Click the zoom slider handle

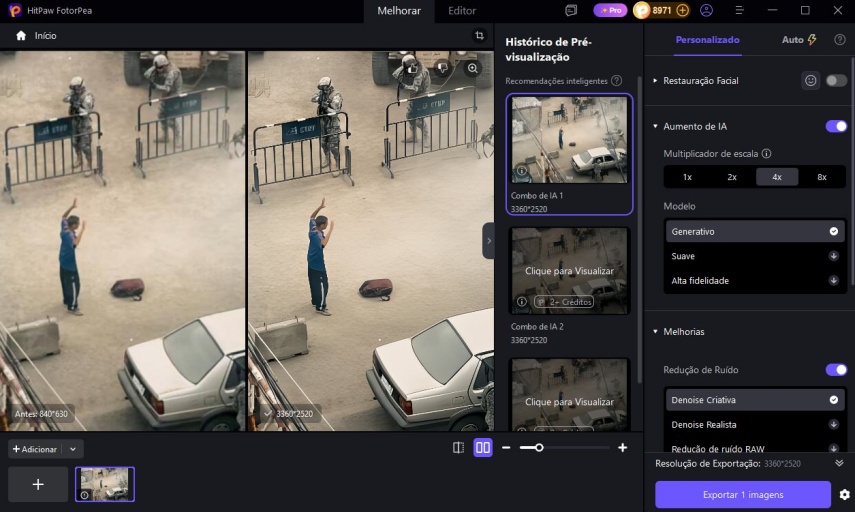539,448
